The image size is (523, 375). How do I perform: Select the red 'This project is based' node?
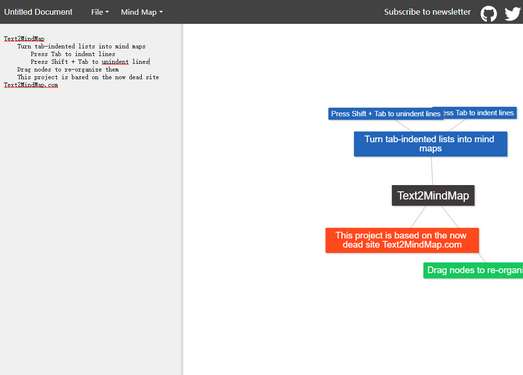click(x=402, y=240)
